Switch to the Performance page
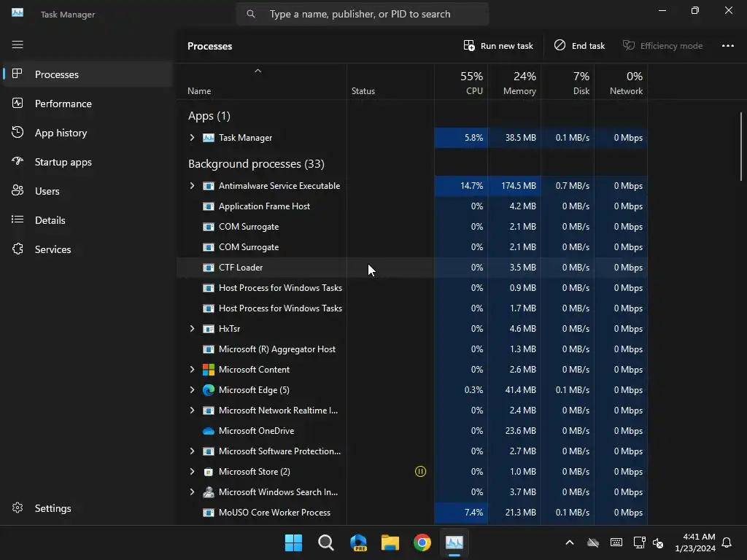Viewport: 747px width, 560px height. click(88, 104)
